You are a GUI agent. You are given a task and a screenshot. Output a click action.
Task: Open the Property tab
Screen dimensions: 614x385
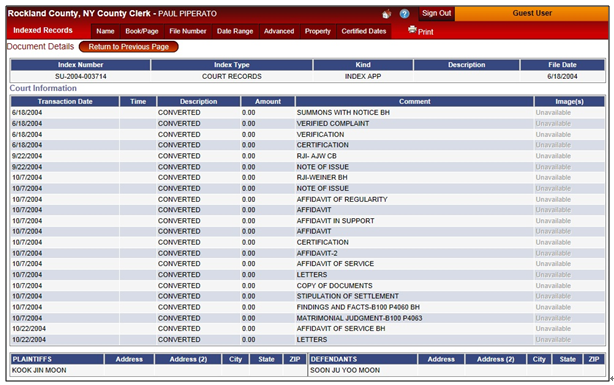[x=318, y=31]
